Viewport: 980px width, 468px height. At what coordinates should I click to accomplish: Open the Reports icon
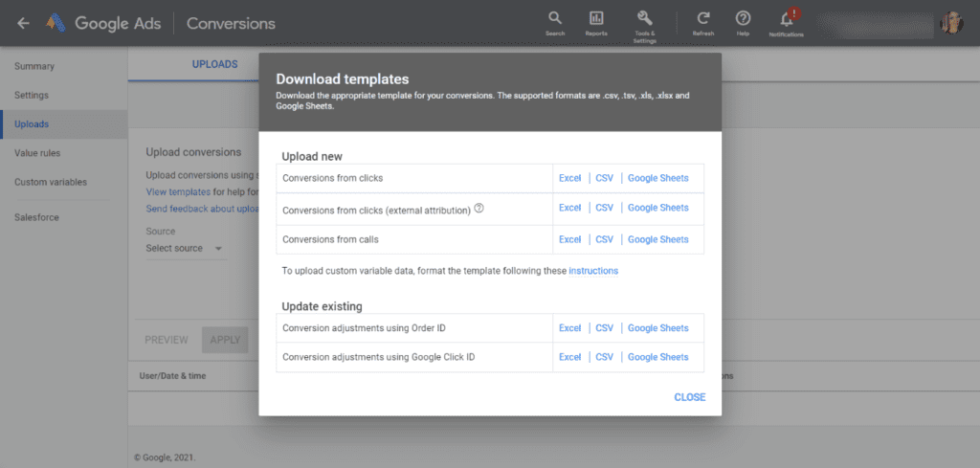(596, 23)
